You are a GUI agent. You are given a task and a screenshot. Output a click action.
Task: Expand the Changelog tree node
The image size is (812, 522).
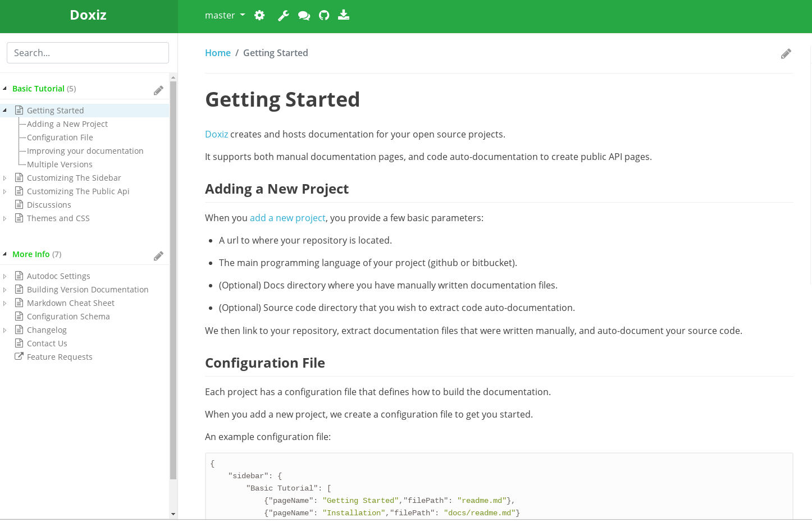tap(4, 330)
